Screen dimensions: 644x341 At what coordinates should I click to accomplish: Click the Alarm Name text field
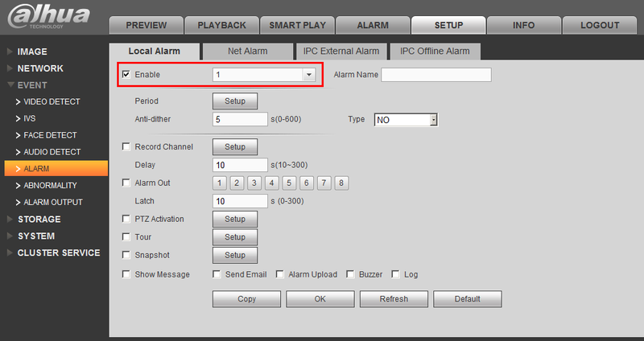click(436, 75)
